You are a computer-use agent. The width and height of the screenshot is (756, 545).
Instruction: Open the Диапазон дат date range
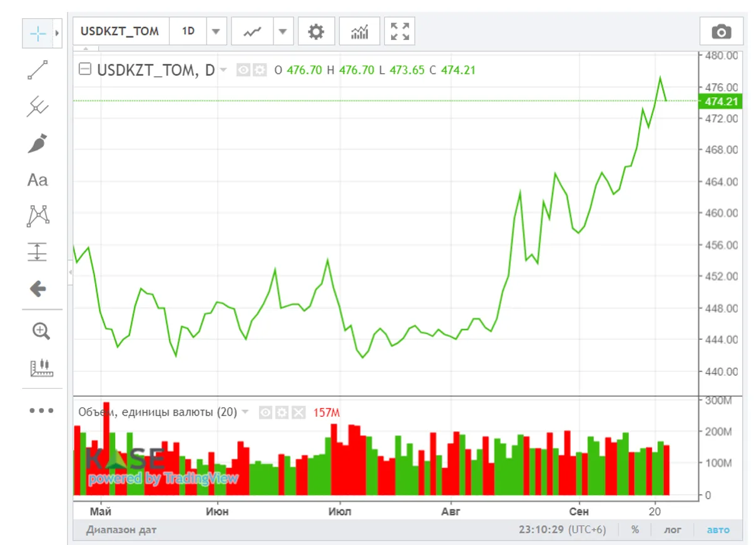[x=121, y=530]
